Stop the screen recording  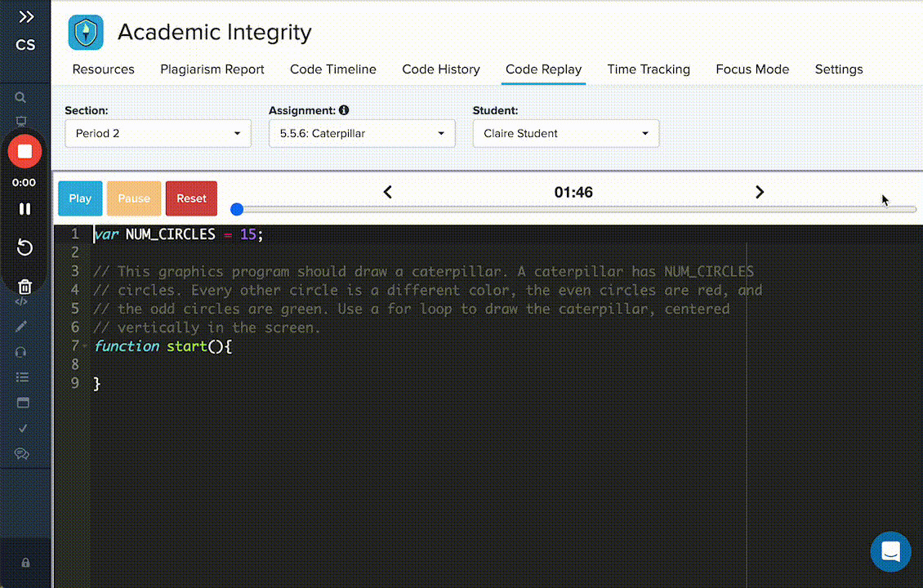(25, 151)
